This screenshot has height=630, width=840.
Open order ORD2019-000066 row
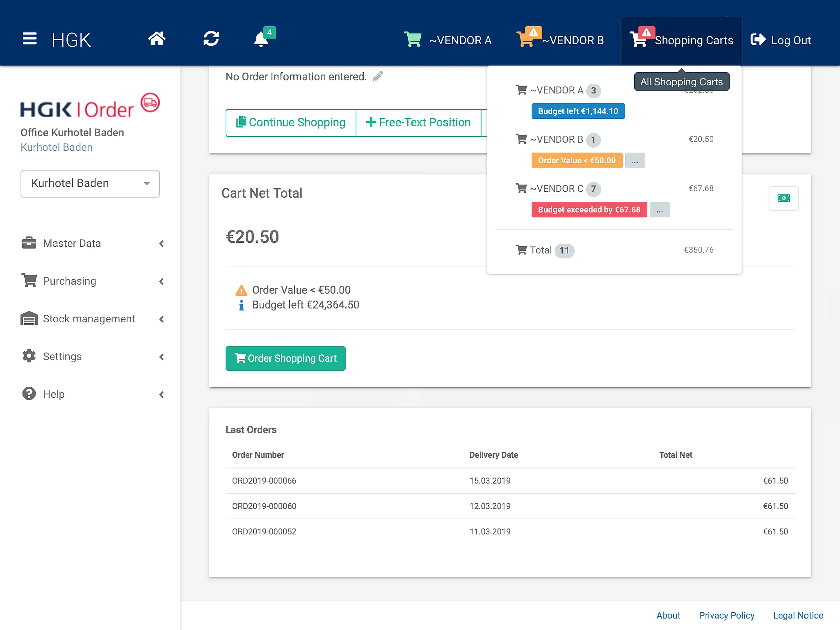(510, 481)
